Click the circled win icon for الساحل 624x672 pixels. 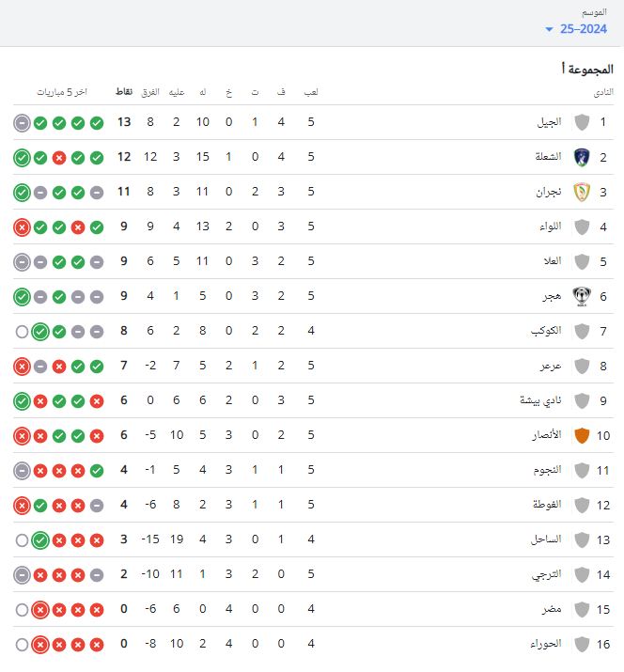[x=40, y=539]
